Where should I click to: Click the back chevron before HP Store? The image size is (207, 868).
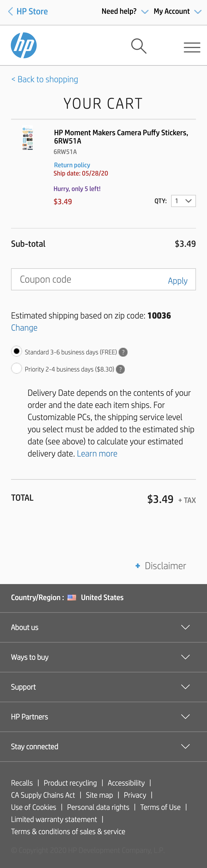(x=10, y=11)
